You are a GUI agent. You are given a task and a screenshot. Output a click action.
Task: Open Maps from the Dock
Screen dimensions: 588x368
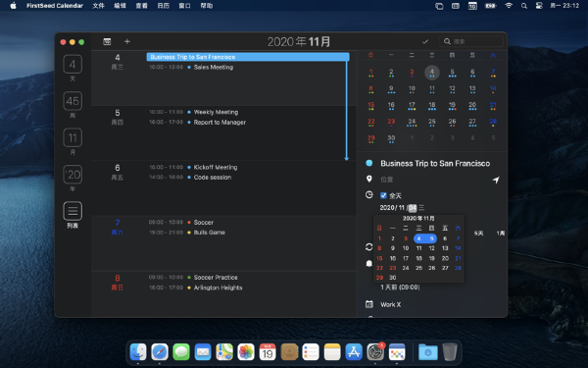tap(224, 352)
